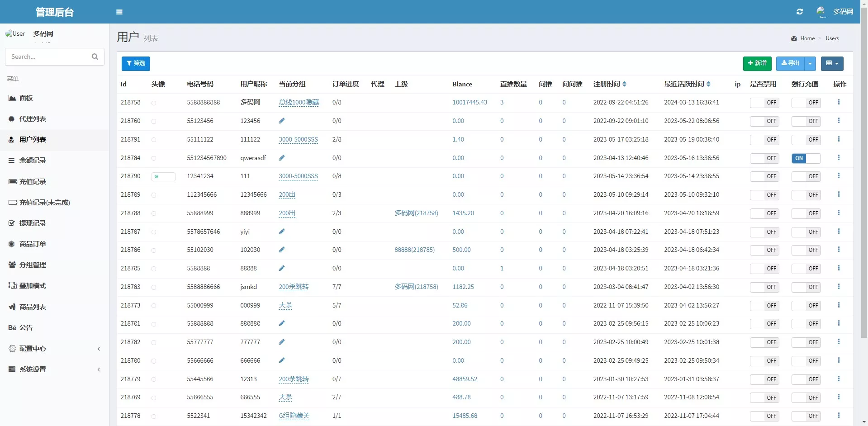Screen dimensions: 868x426
Task: Toggle 强行充值 switch for user 218791
Action: point(806,140)
